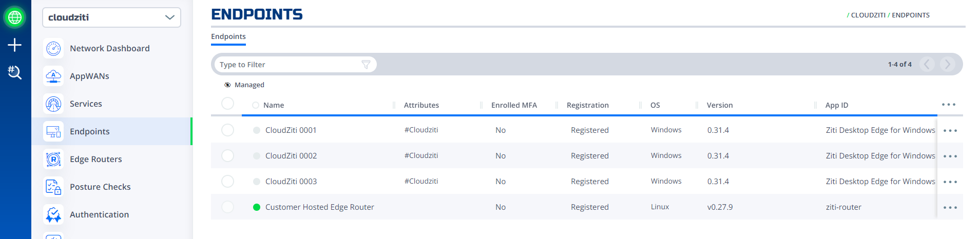Open the row menu for CloudZiti 0002

point(950,156)
